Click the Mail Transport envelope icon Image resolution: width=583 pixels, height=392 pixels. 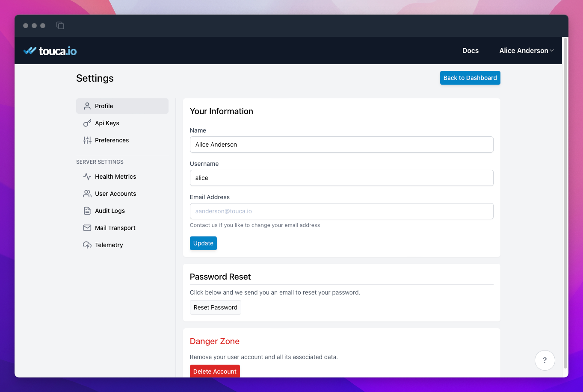click(x=87, y=228)
